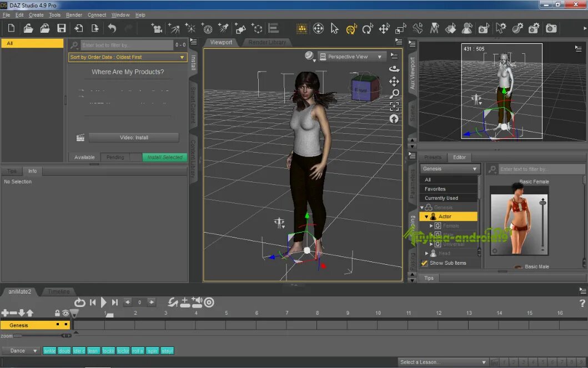The image size is (588, 368).
Task: Select the Scale tool
Action: 401,28
